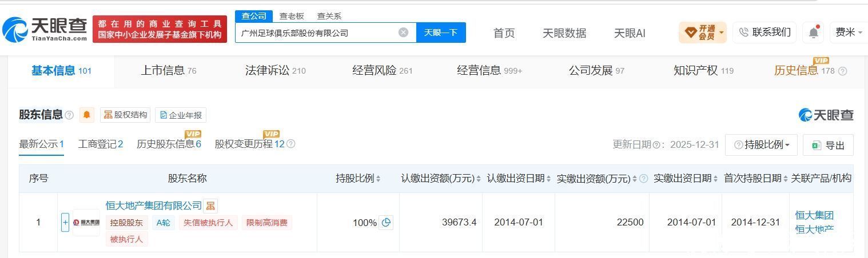
Task: Click the red promotional banner in header
Action: [x=160, y=29]
